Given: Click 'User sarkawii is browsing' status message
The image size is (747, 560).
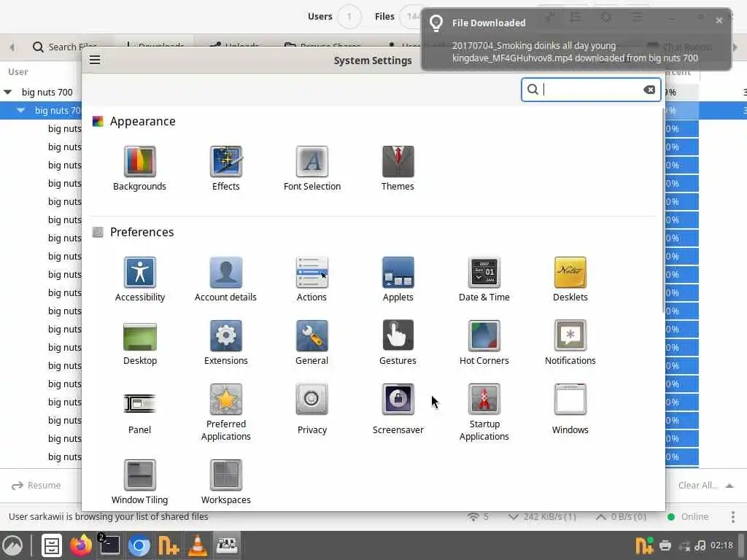Looking at the screenshot, I should click(108, 517).
